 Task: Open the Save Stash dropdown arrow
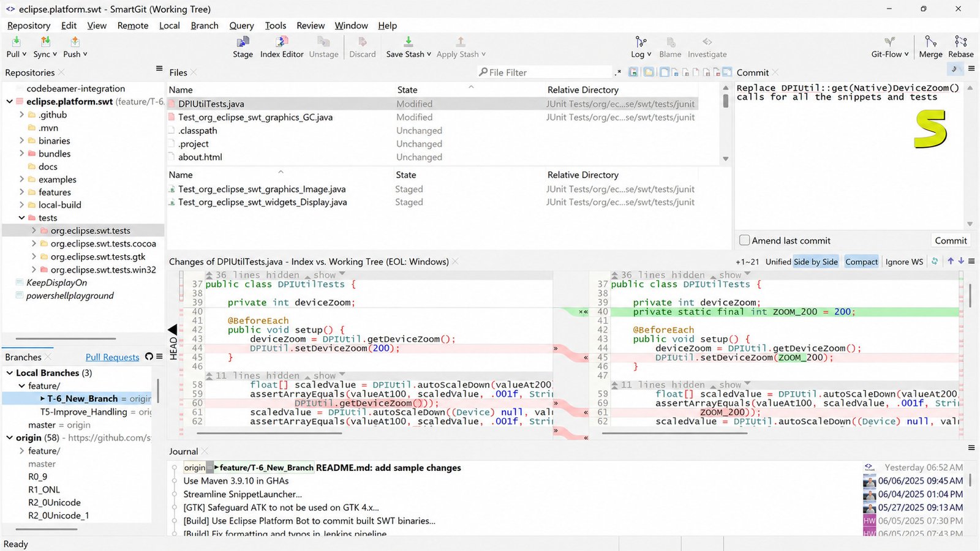point(429,54)
